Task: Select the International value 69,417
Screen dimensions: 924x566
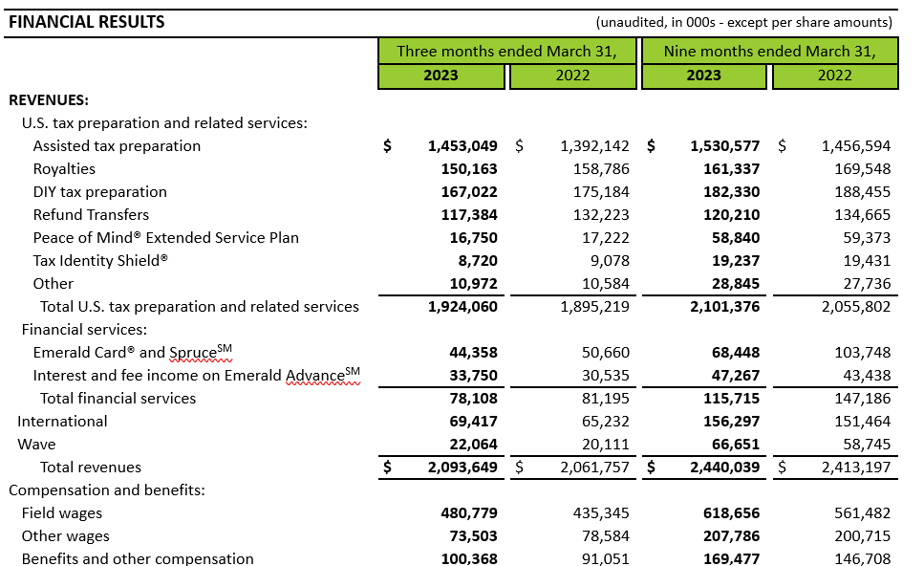Action: (473, 422)
